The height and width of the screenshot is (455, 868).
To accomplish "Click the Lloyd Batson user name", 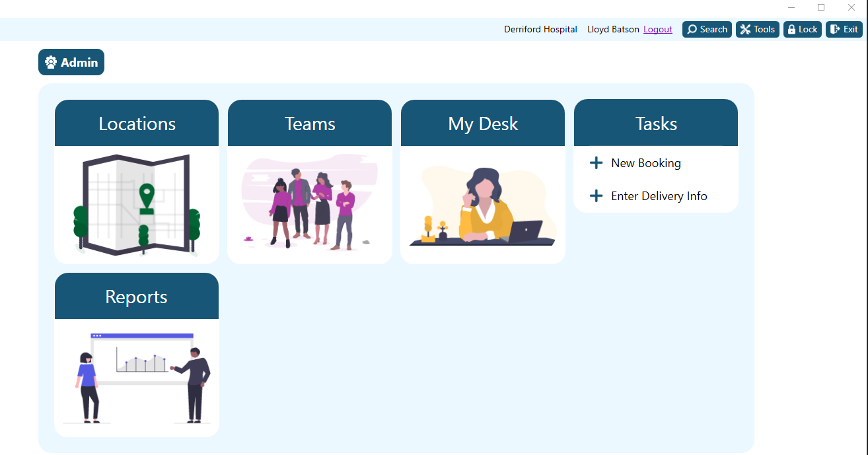I will pos(613,29).
